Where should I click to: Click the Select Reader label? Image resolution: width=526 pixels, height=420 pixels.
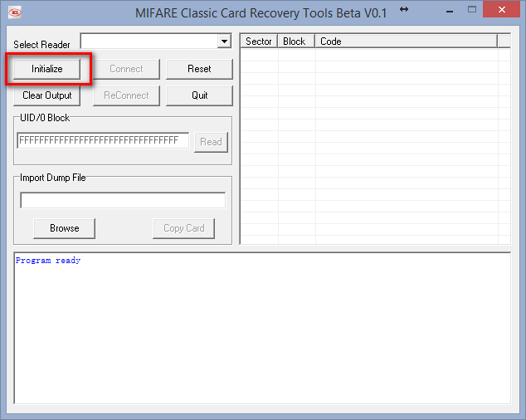pyautogui.click(x=41, y=45)
